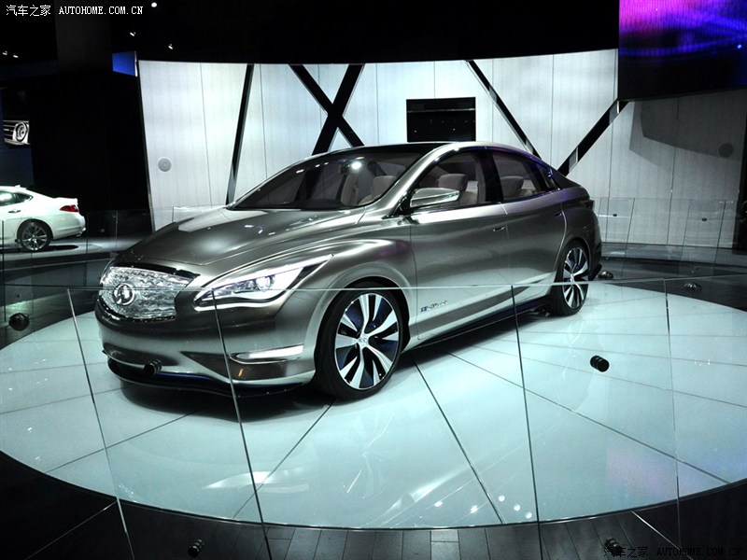Screen dimensions: 747x560
Task: Click the silver car's driver side mirror
Action: [432, 198]
